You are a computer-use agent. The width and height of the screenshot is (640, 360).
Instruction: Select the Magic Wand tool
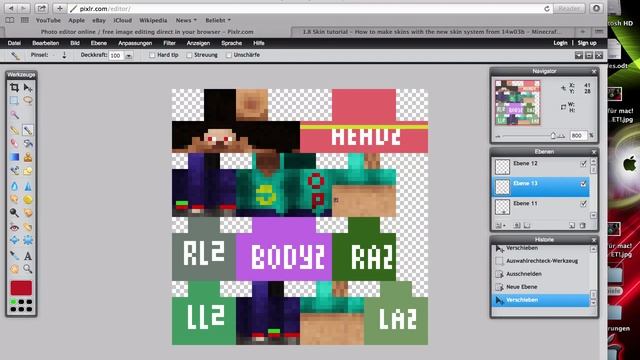click(x=14, y=115)
